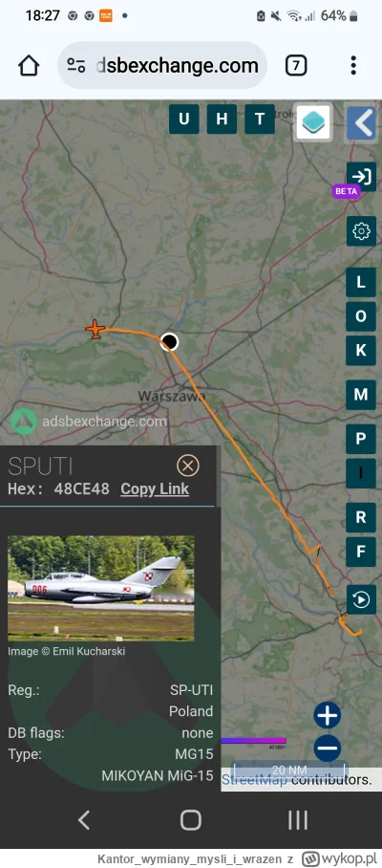Tap the replay history icon
Viewport: 382px width, 868px height.
[x=361, y=599]
